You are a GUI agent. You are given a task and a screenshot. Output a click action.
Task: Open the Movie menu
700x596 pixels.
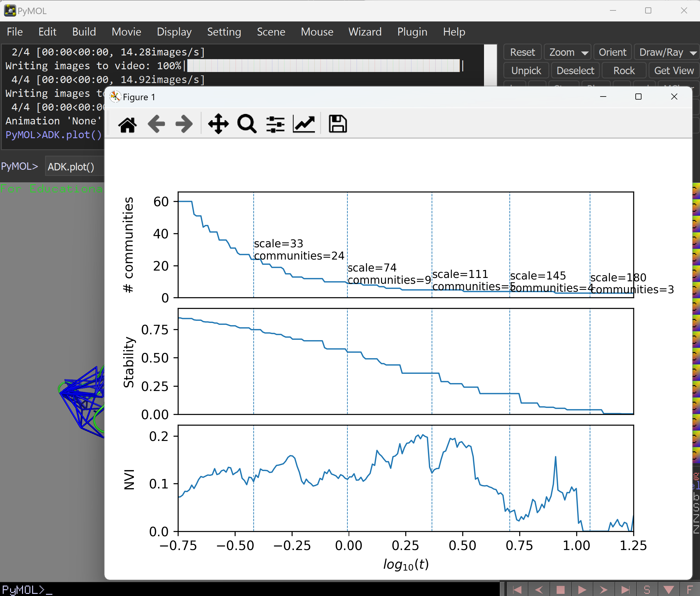126,32
